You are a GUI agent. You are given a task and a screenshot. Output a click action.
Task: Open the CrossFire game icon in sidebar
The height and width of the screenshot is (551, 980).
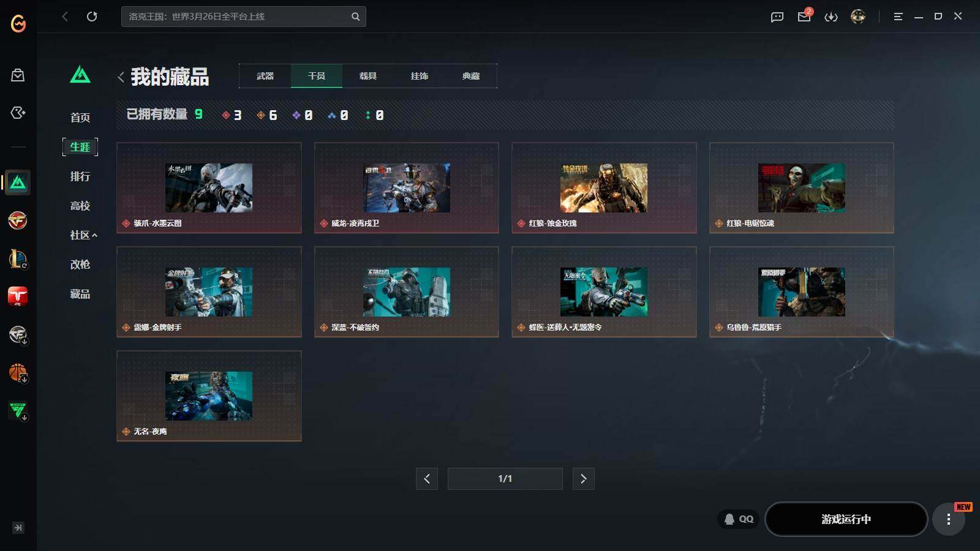(x=18, y=220)
